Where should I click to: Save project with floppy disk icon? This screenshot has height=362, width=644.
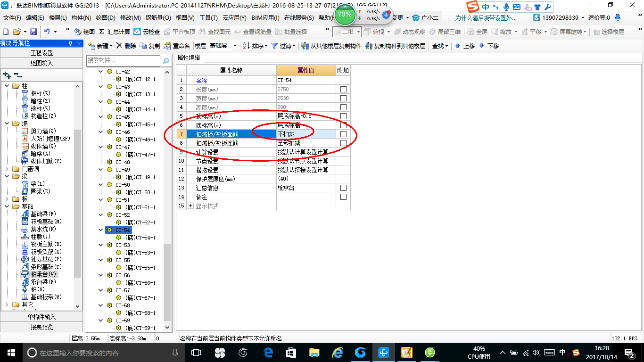coord(33,32)
